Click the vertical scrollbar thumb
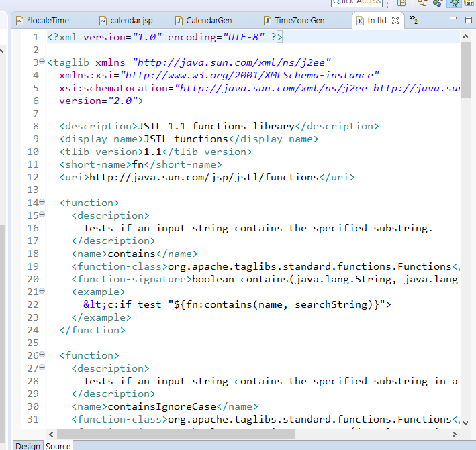Viewport: 476px width, 450px height. click(465, 70)
